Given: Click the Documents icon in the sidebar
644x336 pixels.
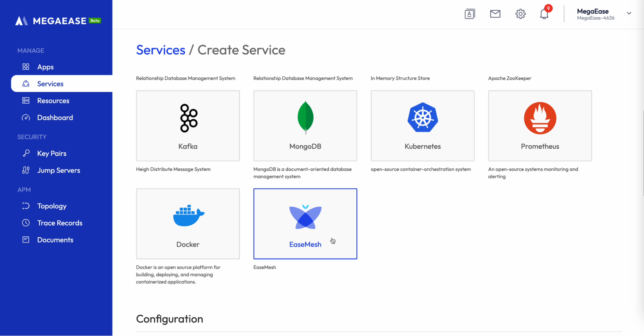Looking at the screenshot, I should [x=26, y=240].
